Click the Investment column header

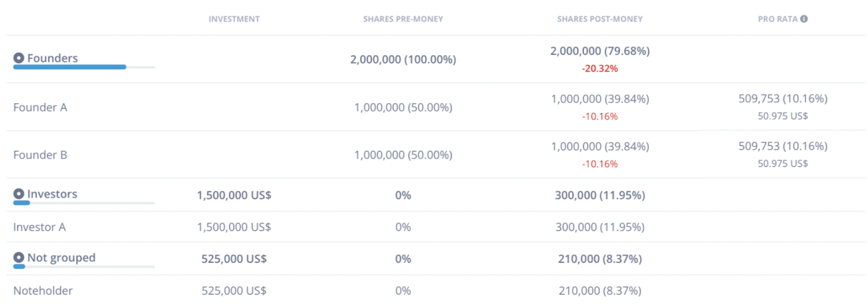pos(234,19)
